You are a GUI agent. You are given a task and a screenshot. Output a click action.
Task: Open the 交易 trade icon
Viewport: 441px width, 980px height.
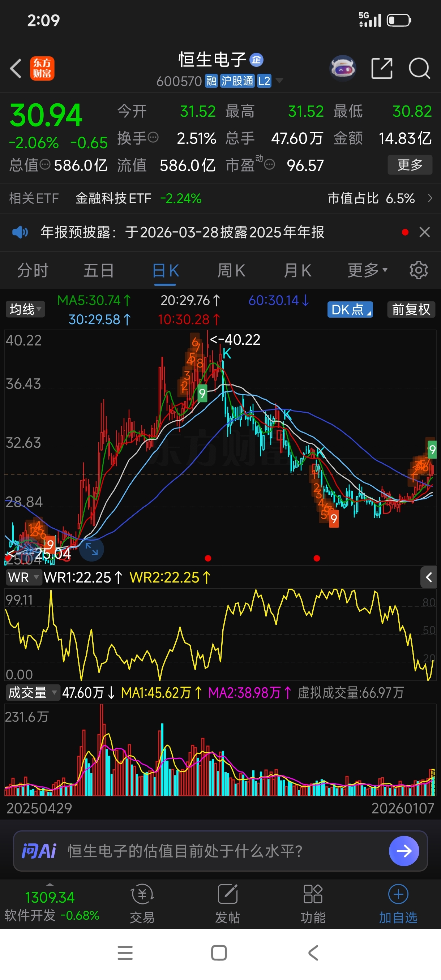(142, 904)
